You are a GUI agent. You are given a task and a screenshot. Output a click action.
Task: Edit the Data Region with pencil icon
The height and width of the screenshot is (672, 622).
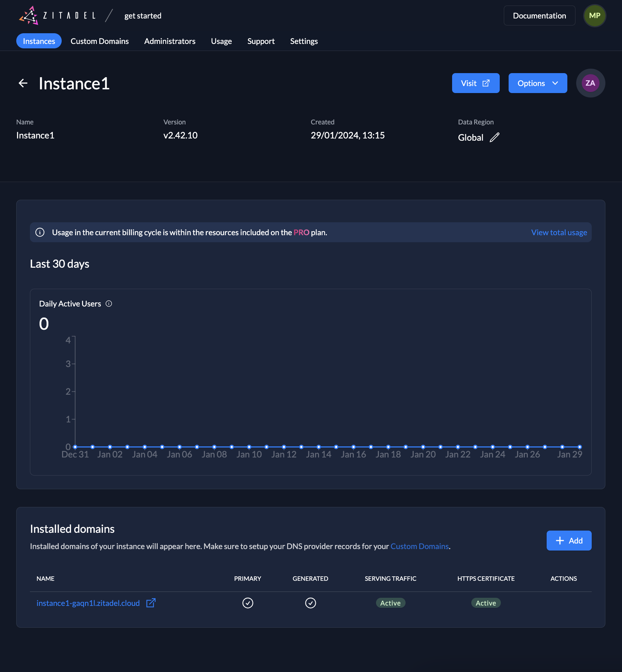495,138
